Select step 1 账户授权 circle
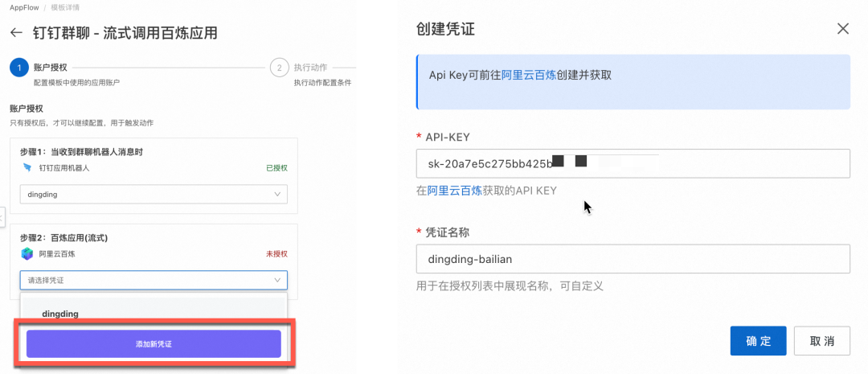The width and height of the screenshot is (868, 374). coord(19,68)
